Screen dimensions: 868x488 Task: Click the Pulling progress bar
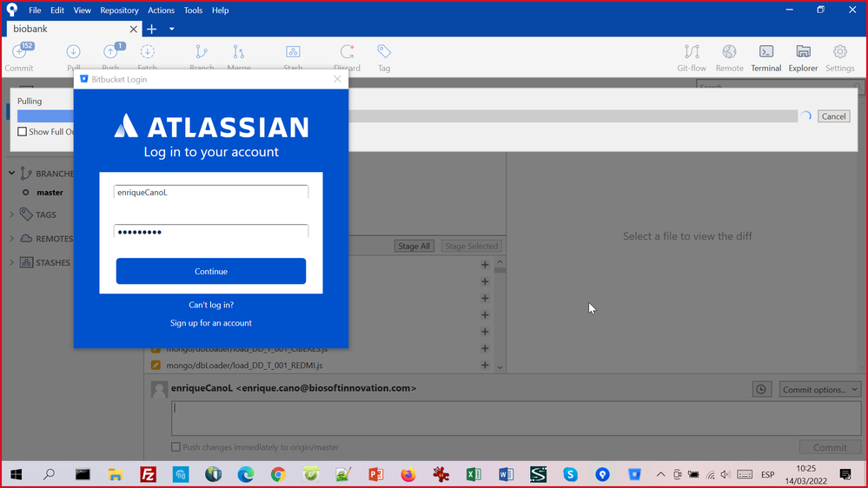[x=407, y=116]
